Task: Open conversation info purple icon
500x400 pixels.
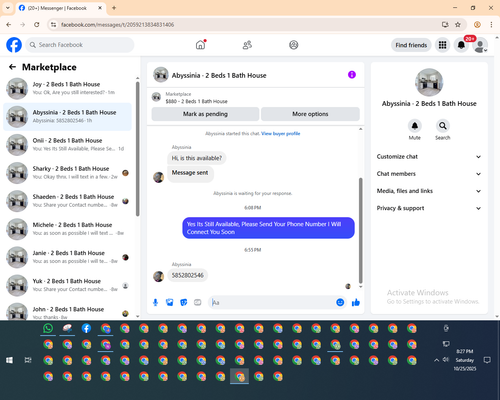Action: tap(352, 75)
